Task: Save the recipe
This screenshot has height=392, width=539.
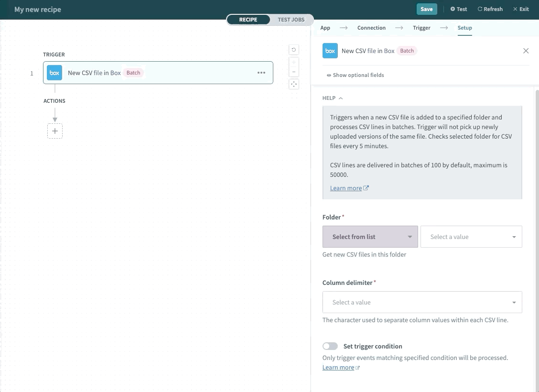Action: coord(426,9)
